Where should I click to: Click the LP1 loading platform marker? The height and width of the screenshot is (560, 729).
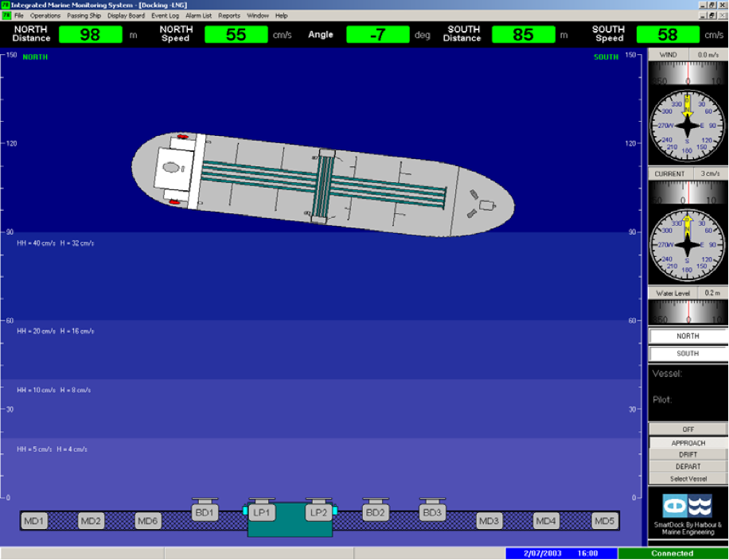tap(262, 513)
